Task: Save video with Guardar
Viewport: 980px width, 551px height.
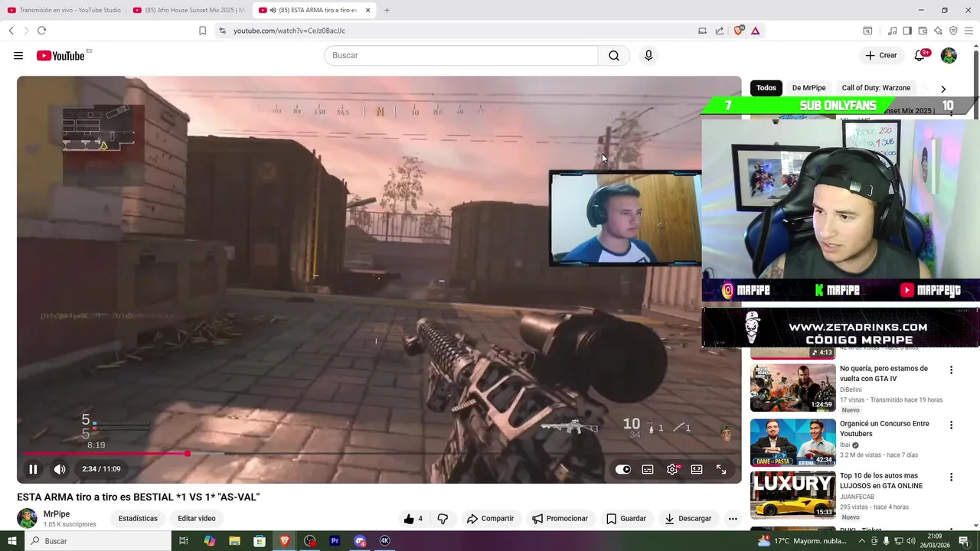Action: tap(626, 518)
